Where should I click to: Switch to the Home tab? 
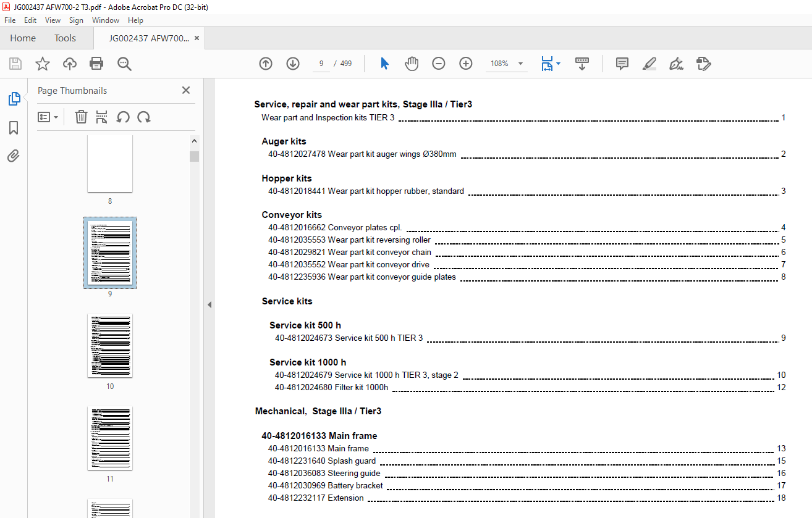pyautogui.click(x=23, y=38)
